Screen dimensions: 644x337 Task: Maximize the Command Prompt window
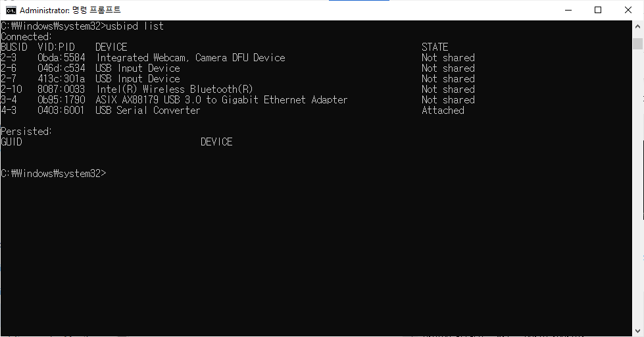(x=598, y=10)
